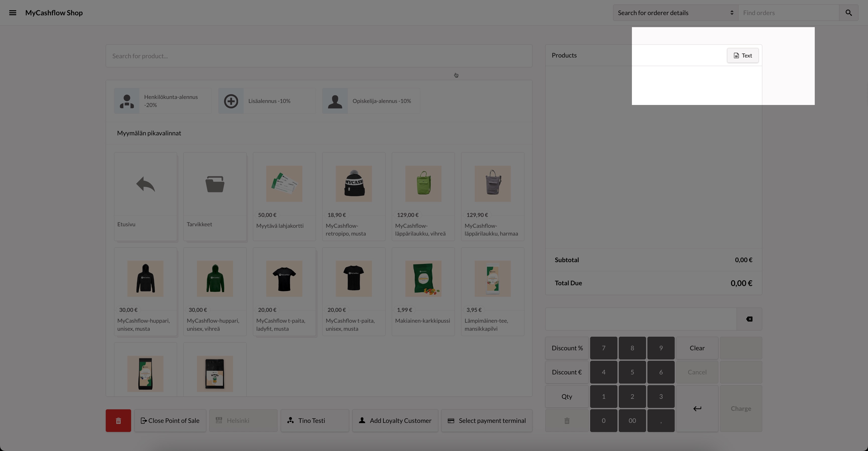The image size is (868, 451).
Task: Select Opiskelija-alennus -10% discount
Action: pyautogui.click(x=371, y=101)
